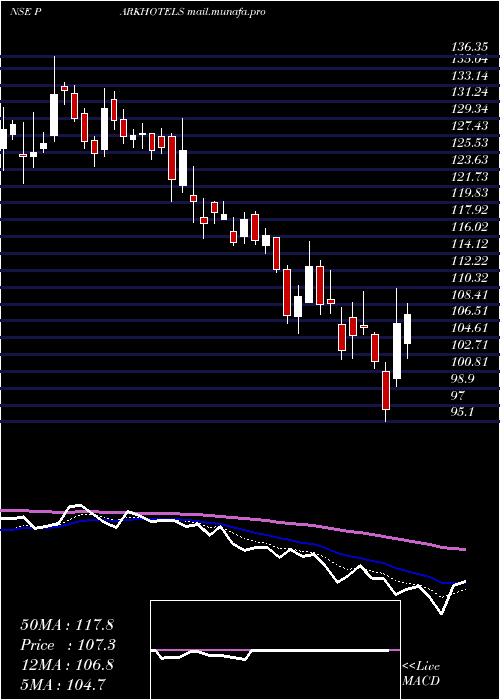This screenshot has width=500, height=700.
Task: Click the mail.munafa.pro watermark text in header
Action: pos(226,12)
